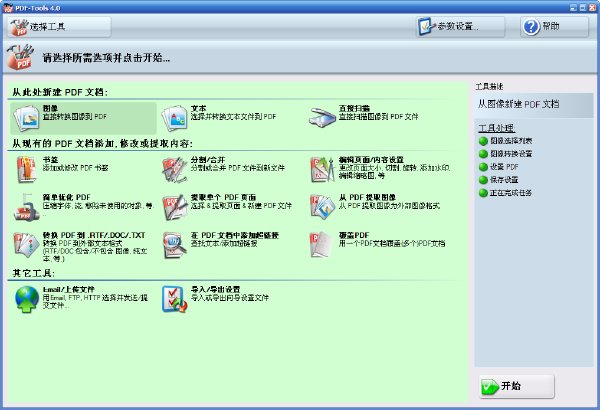
Task: Select the 直接扫描 scanner icon
Action: pos(322,118)
